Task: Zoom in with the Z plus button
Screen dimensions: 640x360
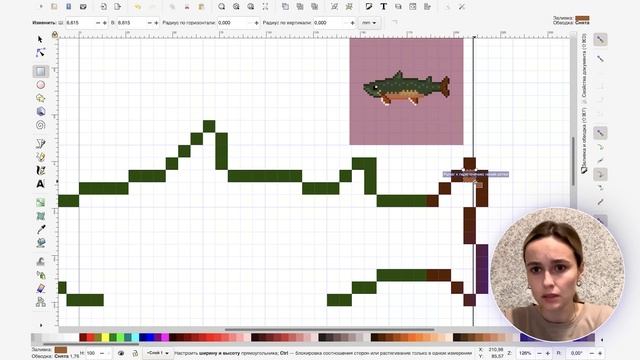Action: 548,353
